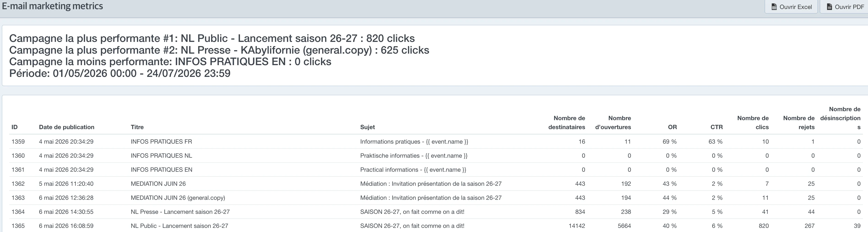The width and height of the screenshot is (868, 232).
Task: Click the 39 unsubscriptions value
Action: 857,226
